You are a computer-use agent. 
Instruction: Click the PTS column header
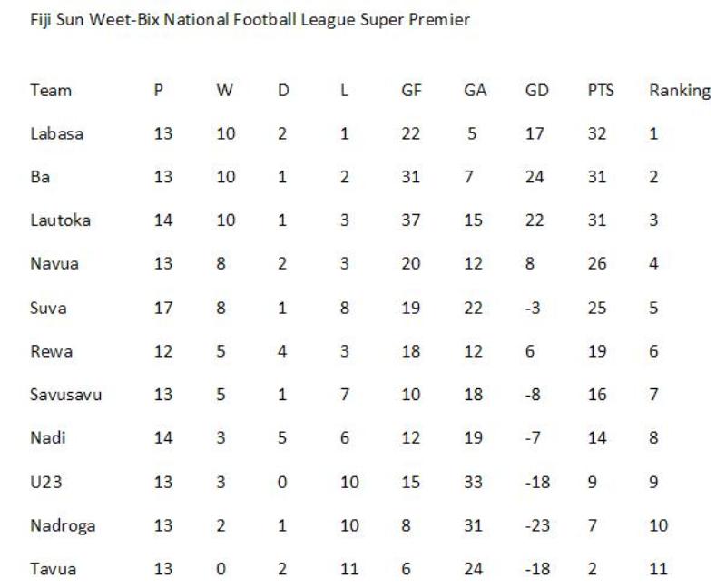(x=601, y=90)
